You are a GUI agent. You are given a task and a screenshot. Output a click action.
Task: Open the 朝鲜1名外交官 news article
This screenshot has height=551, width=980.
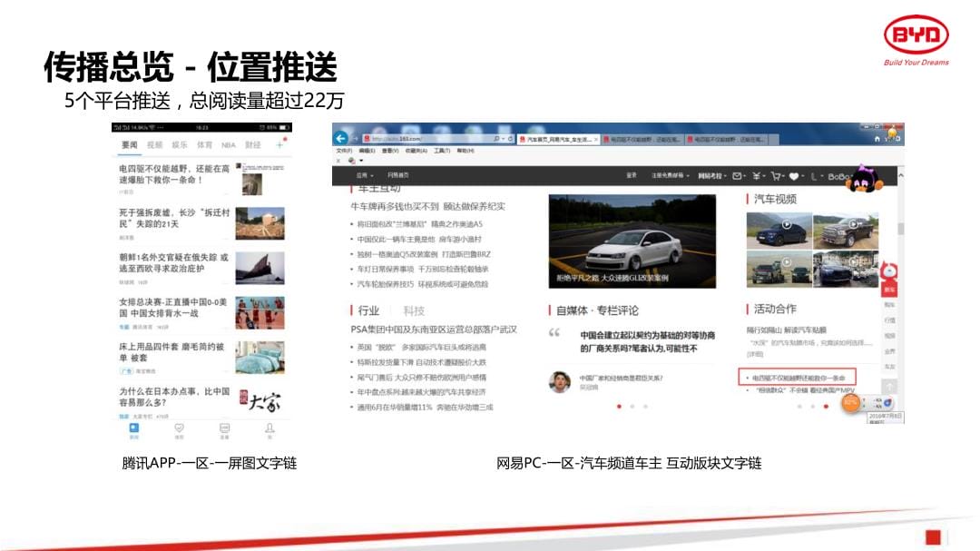pos(173,262)
